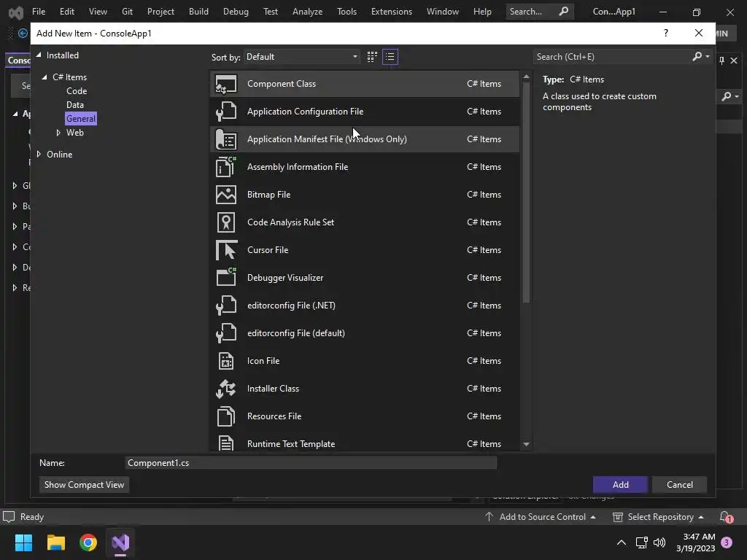Choose the Code Analysis Rule Set icon
This screenshot has width=747, height=560.
[226, 222]
